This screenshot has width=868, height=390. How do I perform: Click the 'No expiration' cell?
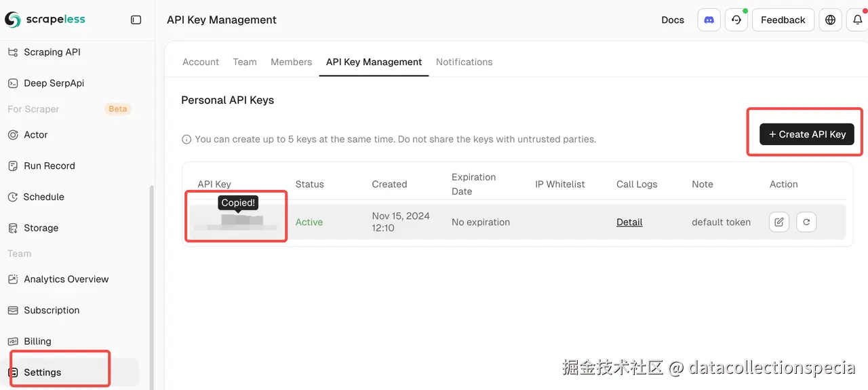[x=481, y=222]
